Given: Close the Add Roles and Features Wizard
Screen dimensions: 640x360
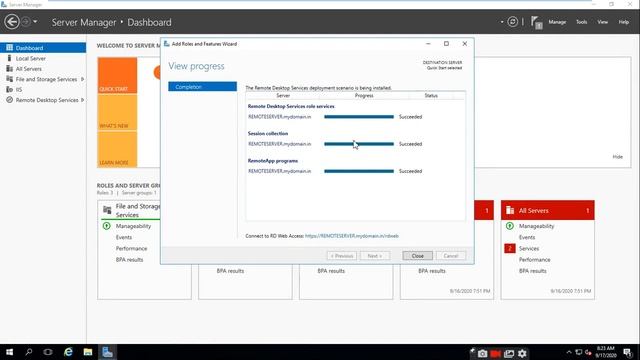Looking at the screenshot, I should coord(464,44).
